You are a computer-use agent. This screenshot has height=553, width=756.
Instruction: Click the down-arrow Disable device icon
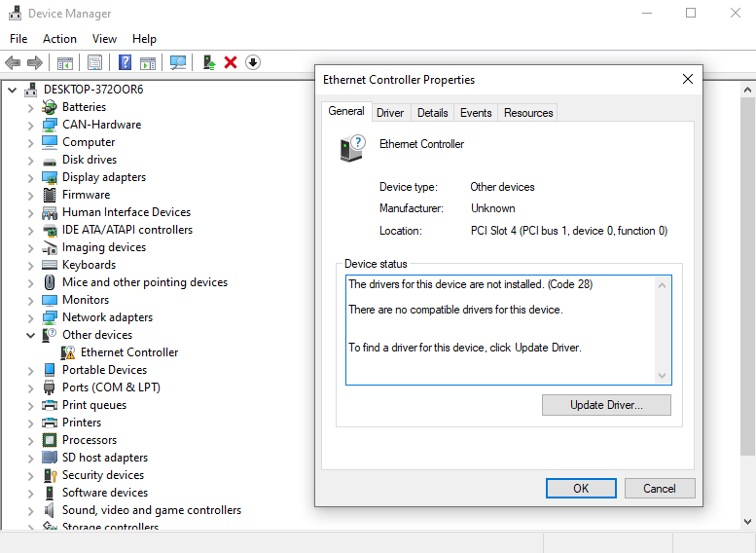tap(253, 62)
